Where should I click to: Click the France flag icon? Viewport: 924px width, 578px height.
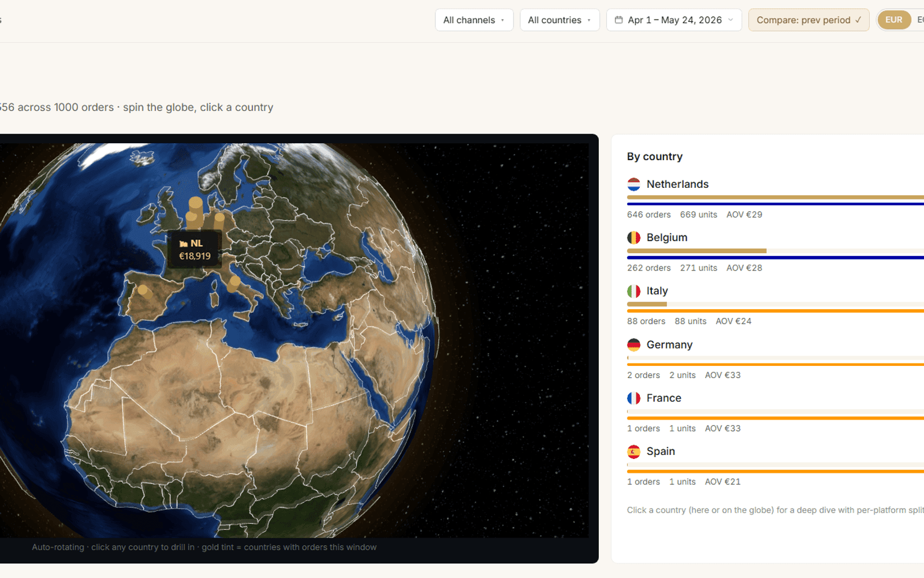coord(634,398)
